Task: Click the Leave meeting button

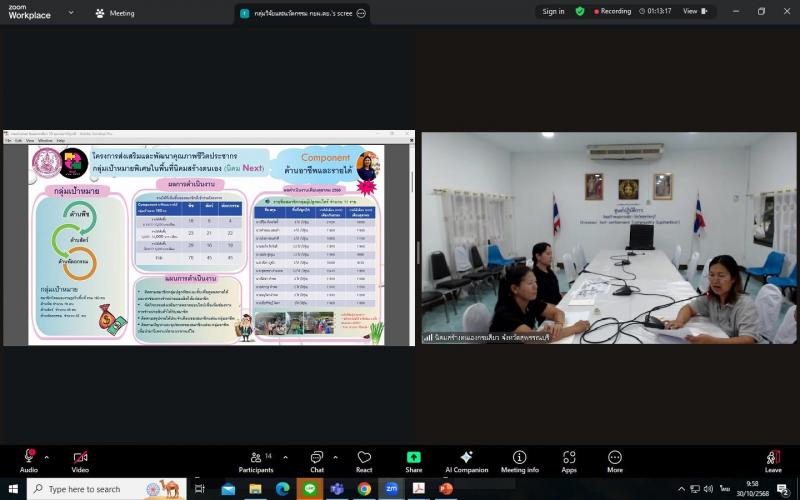Action: 773,461
